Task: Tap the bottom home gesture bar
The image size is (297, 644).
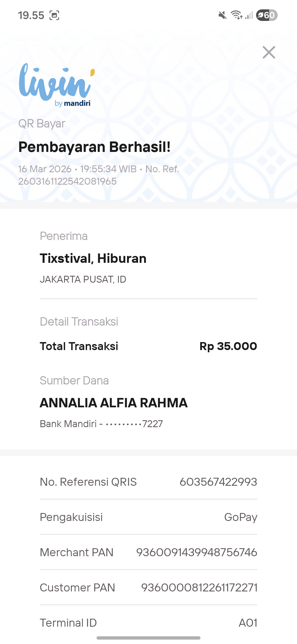Action: tap(148, 638)
